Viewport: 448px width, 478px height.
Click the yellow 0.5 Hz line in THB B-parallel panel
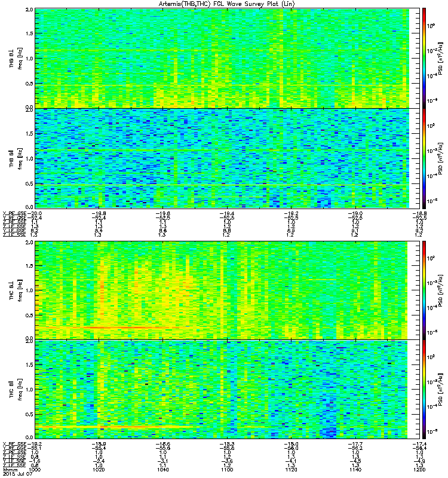(222, 185)
